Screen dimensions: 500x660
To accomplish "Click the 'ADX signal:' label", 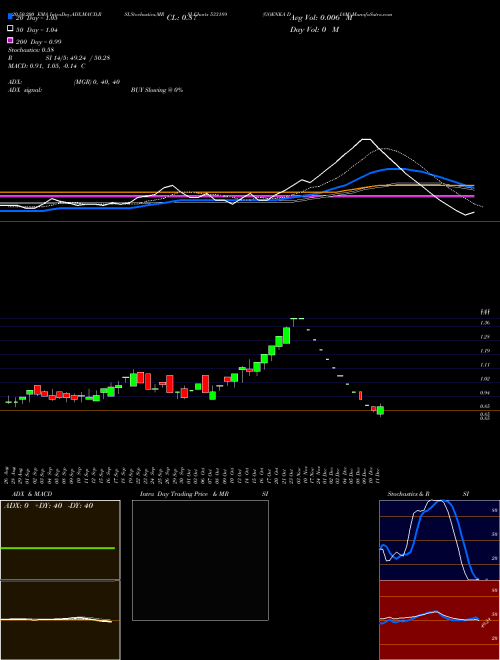I will 25,90.
